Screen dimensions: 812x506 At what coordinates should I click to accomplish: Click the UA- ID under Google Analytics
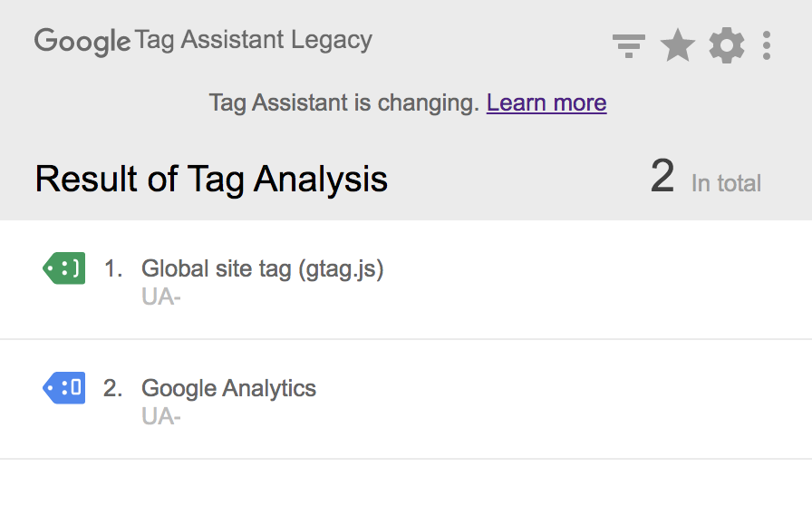161,416
